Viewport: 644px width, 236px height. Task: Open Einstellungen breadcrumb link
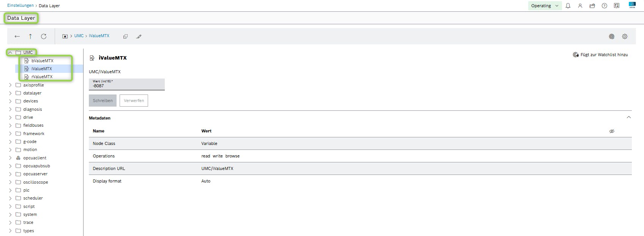[x=21, y=6]
